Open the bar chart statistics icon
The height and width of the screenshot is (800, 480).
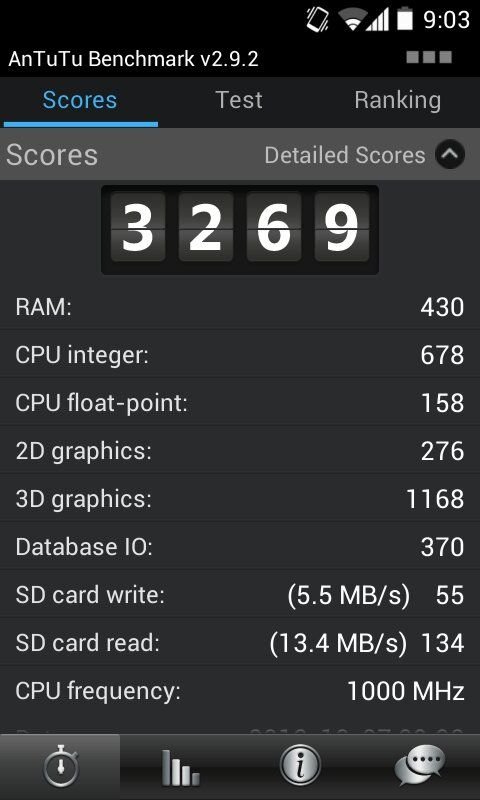(x=180, y=767)
